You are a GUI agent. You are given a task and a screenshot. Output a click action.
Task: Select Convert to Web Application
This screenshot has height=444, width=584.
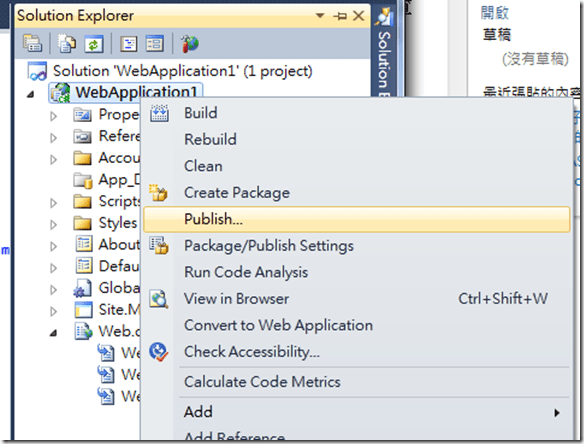356,325
